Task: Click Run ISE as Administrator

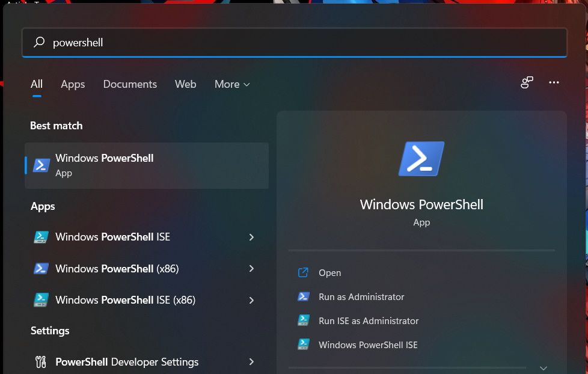Action: [369, 320]
